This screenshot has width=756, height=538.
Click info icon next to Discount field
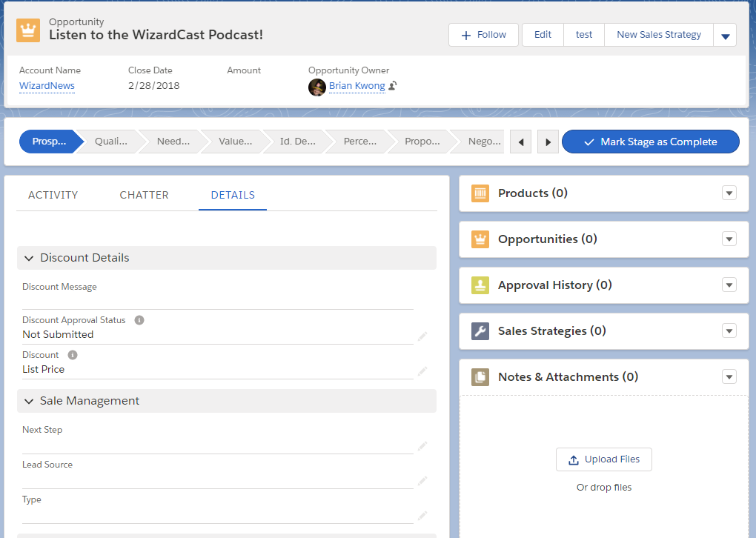(73, 355)
